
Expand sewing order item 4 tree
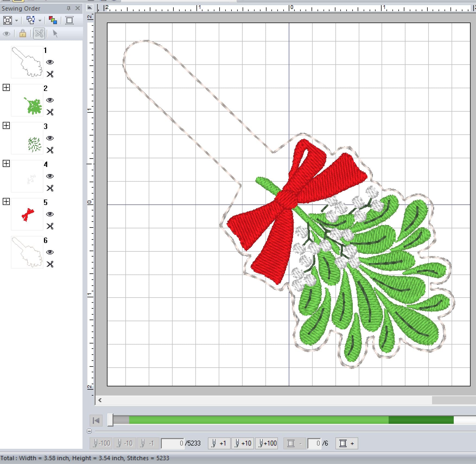(6, 163)
